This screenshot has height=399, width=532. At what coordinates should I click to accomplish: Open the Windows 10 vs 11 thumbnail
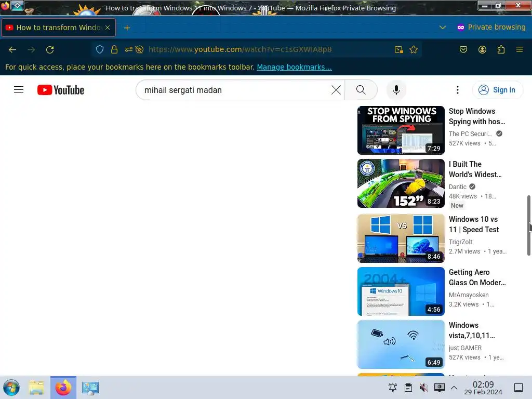401,238
